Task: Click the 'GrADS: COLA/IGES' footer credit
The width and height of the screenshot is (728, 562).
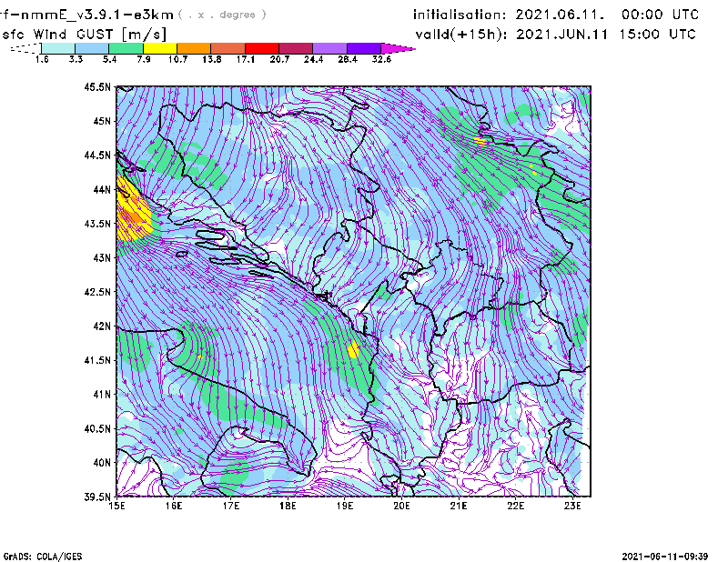Action: coord(43,557)
